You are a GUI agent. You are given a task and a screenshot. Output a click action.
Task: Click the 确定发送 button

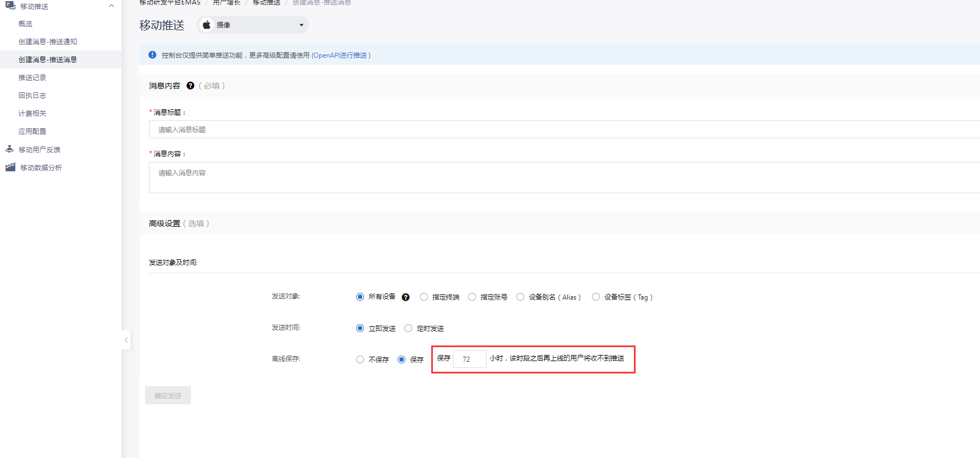coord(168,395)
